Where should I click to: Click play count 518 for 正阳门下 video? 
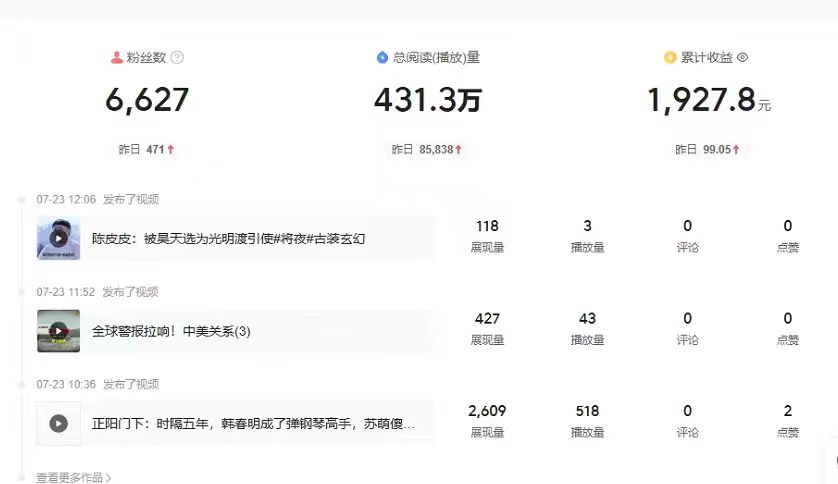[x=587, y=411]
